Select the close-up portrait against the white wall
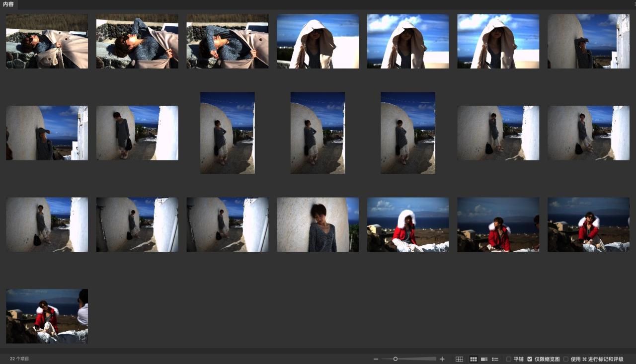636x364 pixels. 318,224
